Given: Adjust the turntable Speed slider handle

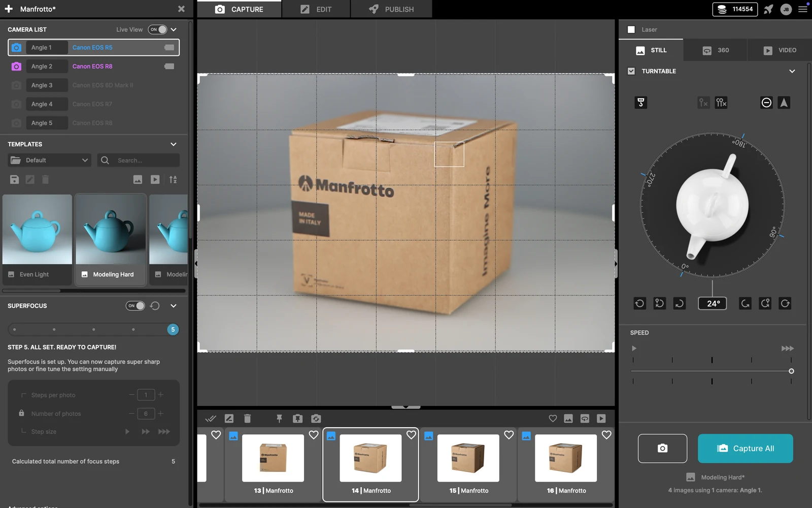Looking at the screenshot, I should (x=791, y=371).
